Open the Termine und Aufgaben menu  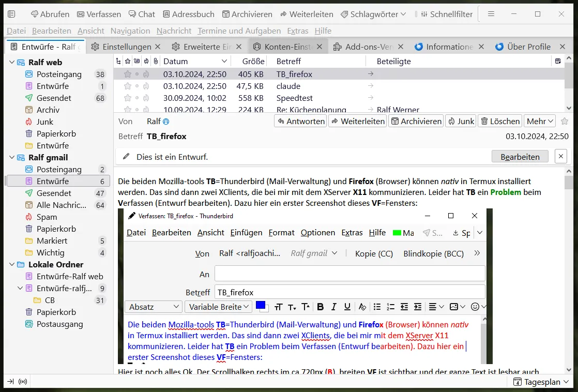coord(239,31)
